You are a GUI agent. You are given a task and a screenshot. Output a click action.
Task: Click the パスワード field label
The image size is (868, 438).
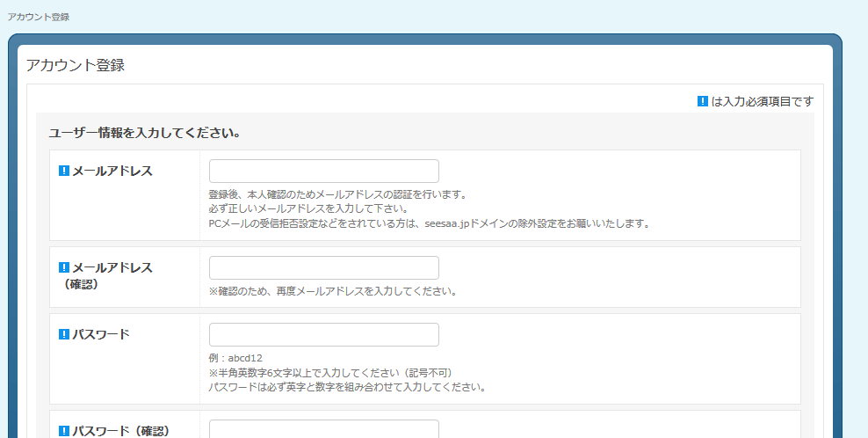pos(101,334)
